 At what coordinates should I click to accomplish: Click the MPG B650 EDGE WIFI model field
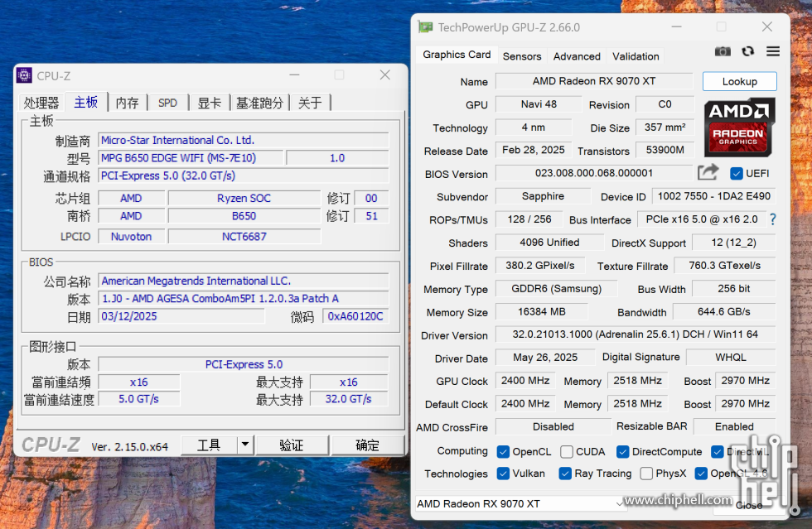(x=191, y=158)
